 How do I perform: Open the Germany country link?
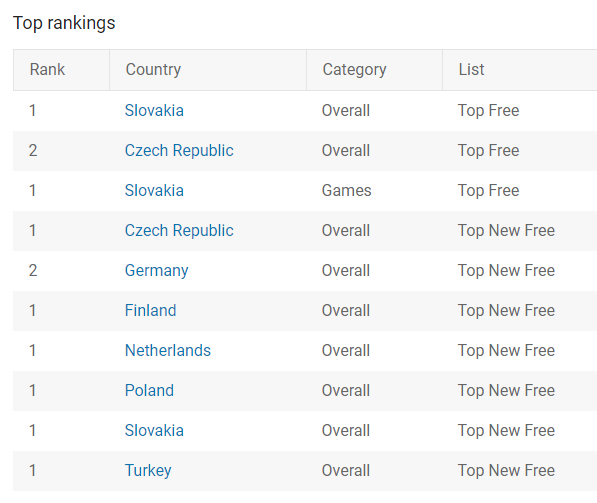(156, 271)
